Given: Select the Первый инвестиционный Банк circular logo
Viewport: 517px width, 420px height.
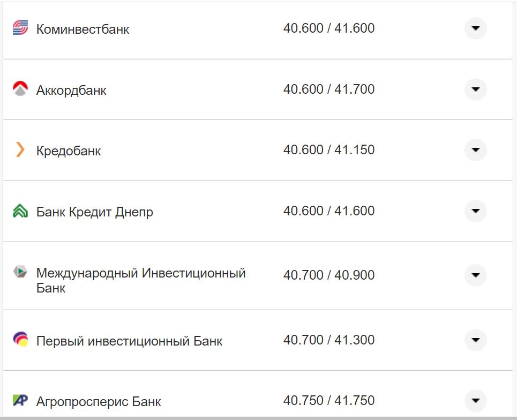Looking at the screenshot, I should [20, 340].
